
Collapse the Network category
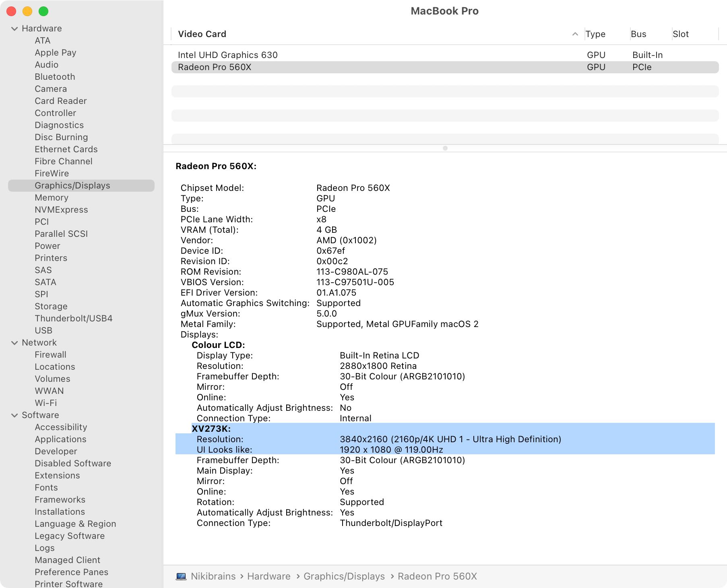tap(14, 342)
